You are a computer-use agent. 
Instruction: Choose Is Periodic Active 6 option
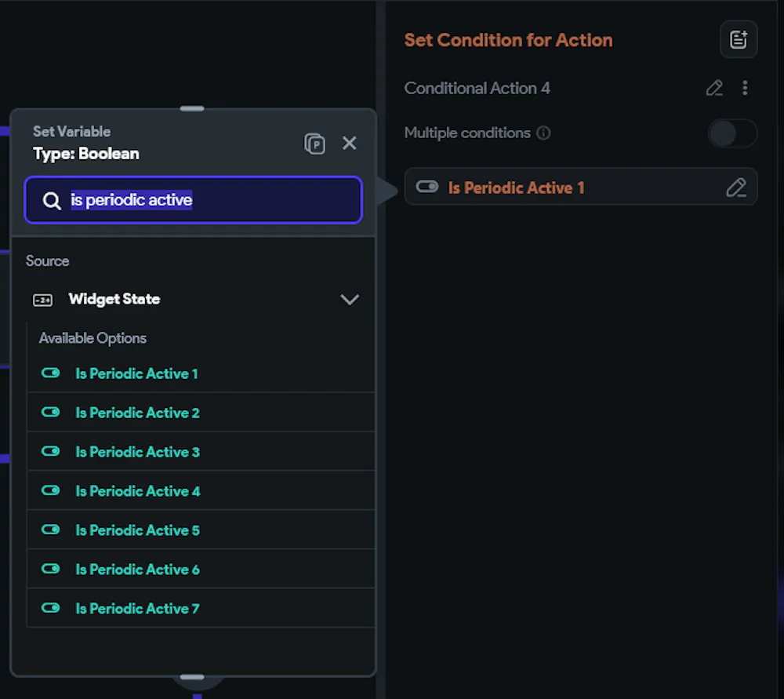point(201,569)
